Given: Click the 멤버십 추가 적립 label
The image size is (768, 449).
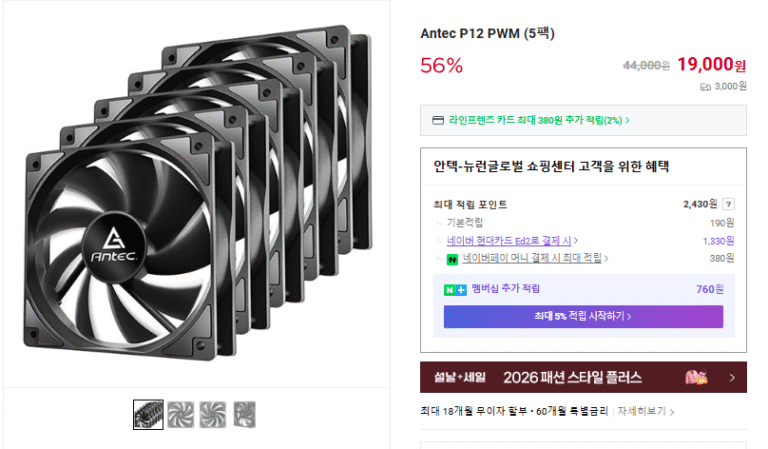Looking at the screenshot, I should point(506,289).
